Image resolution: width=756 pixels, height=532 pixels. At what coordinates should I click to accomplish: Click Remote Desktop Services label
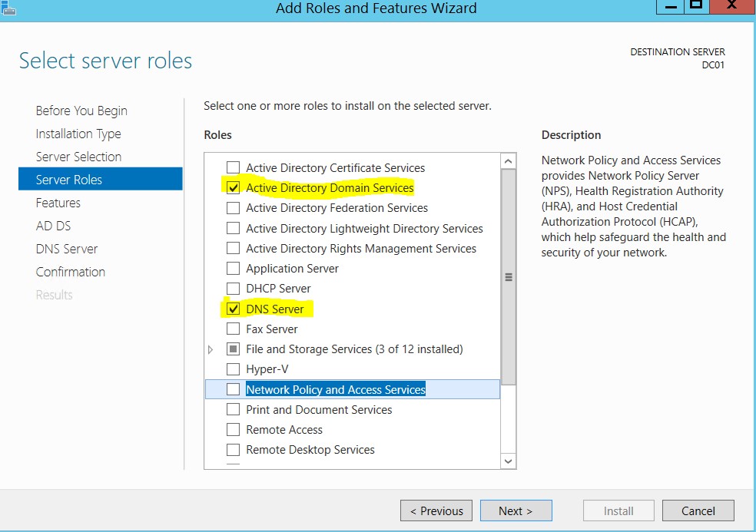point(310,450)
